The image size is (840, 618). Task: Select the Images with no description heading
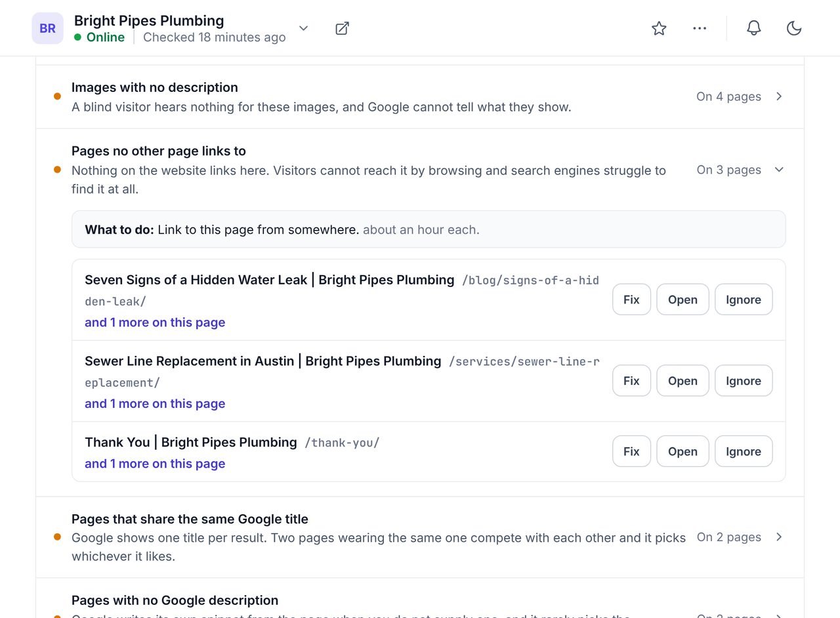tap(155, 87)
